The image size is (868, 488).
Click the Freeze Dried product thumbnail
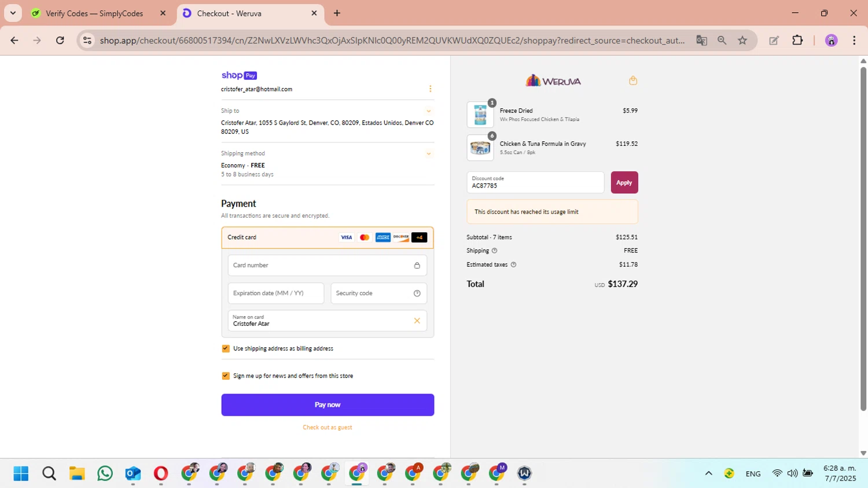480,115
